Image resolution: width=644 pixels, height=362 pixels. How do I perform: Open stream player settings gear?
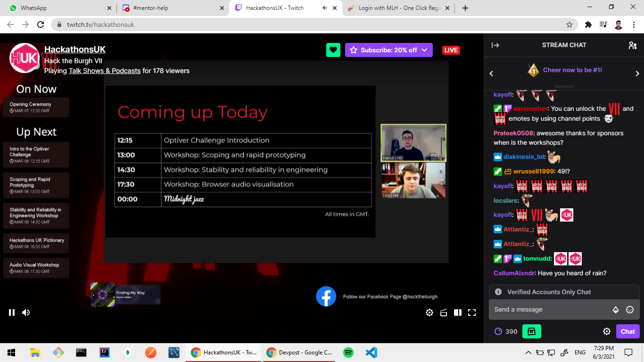[x=429, y=312]
